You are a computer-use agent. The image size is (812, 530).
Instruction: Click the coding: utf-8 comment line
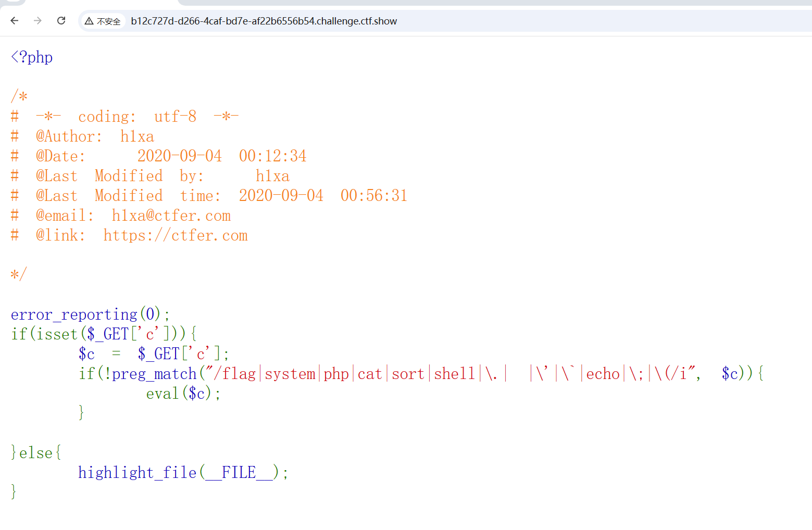point(136,117)
